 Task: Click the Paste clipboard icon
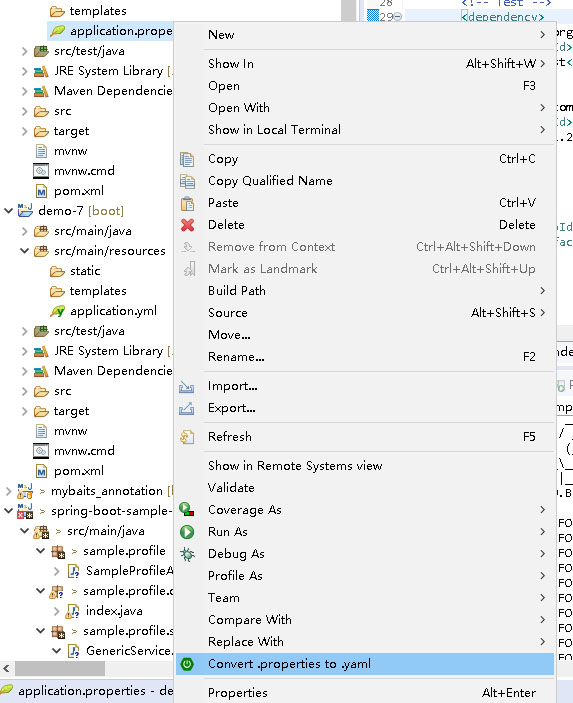point(187,203)
